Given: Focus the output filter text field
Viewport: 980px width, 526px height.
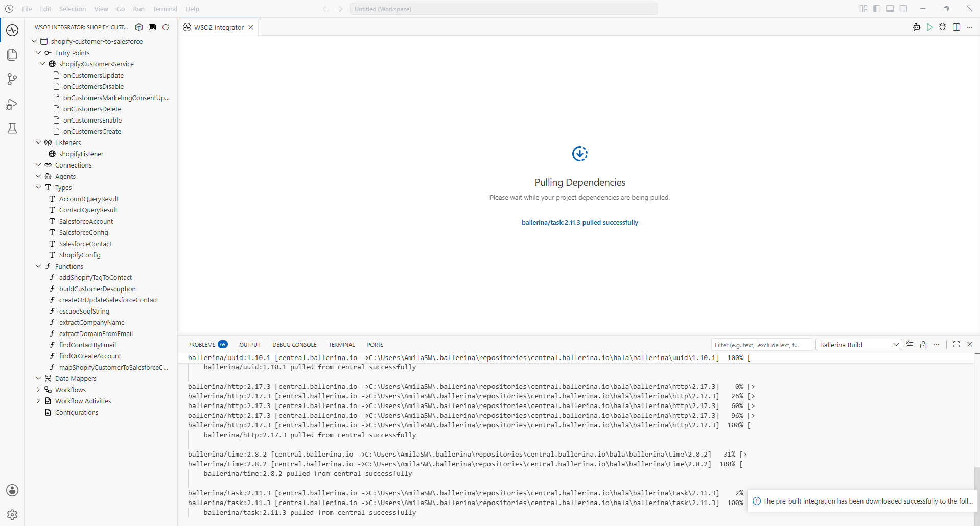Looking at the screenshot, I should tap(762, 345).
